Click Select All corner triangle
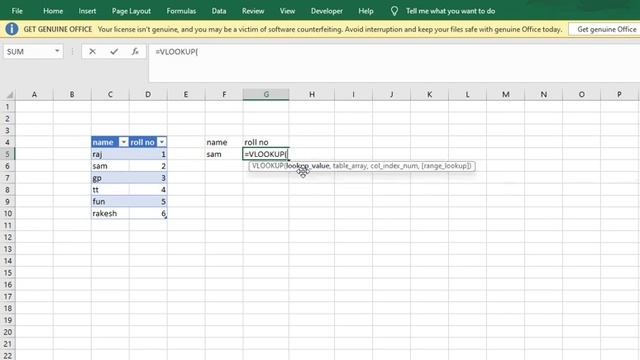This screenshot has width=640, height=360. [x=9, y=95]
